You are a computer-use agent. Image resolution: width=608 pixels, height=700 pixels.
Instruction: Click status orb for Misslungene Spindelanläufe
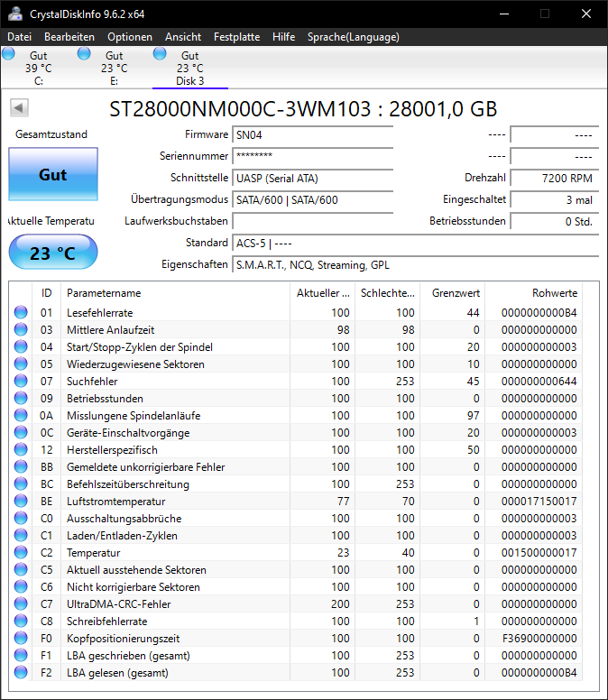(21, 415)
